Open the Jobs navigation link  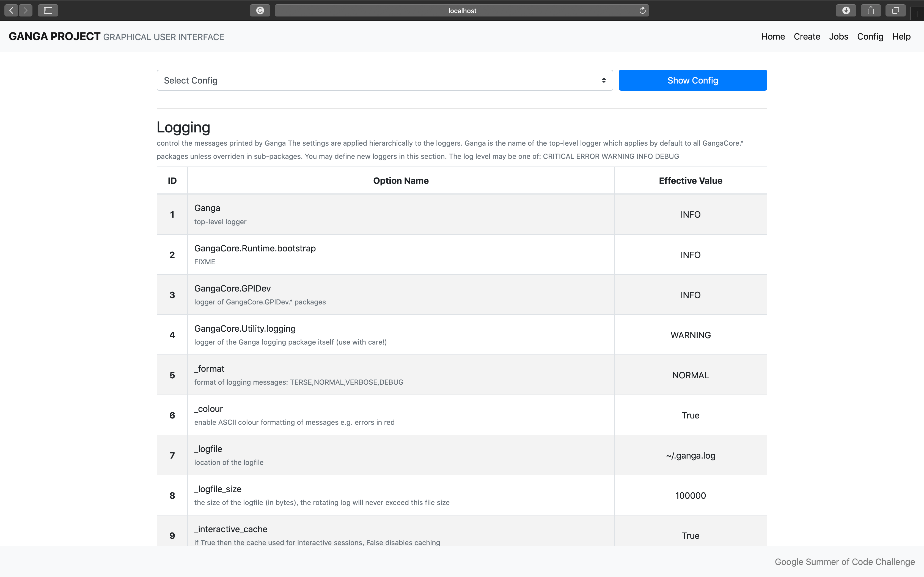click(x=838, y=37)
